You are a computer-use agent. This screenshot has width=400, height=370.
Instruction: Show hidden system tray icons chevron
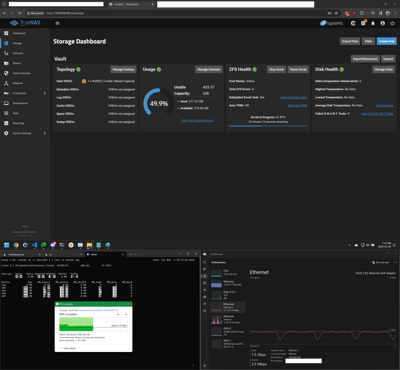click(x=349, y=245)
